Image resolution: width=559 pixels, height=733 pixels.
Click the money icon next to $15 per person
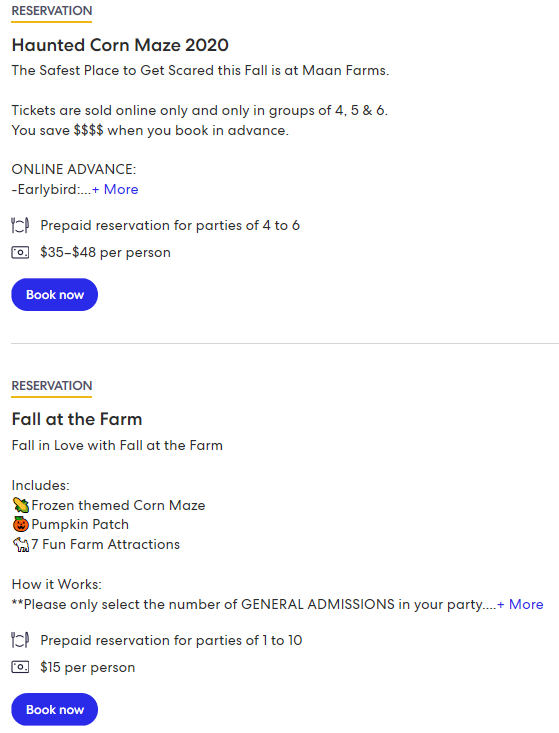(20, 667)
